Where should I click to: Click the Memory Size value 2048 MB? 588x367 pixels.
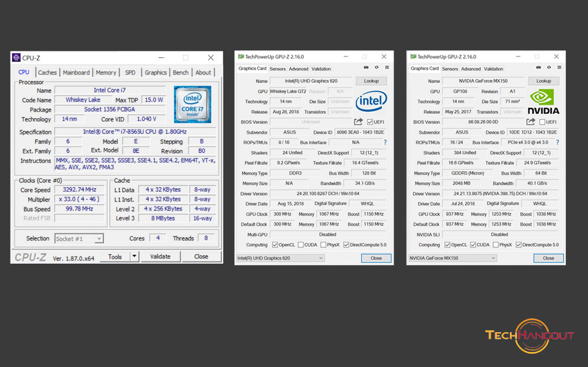pos(461,183)
